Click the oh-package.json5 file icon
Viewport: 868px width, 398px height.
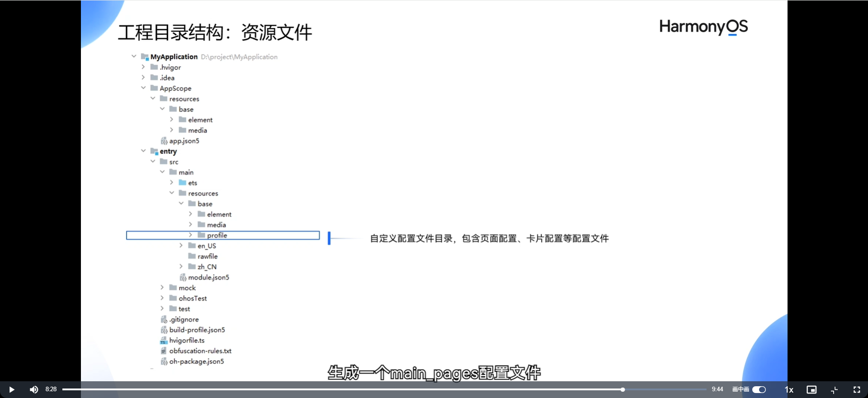164,361
